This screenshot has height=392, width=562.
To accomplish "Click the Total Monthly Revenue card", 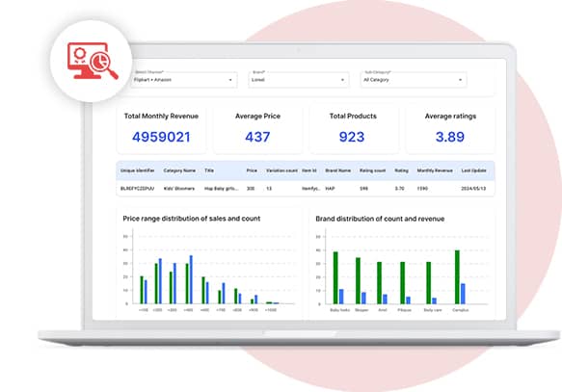I will [x=161, y=130].
